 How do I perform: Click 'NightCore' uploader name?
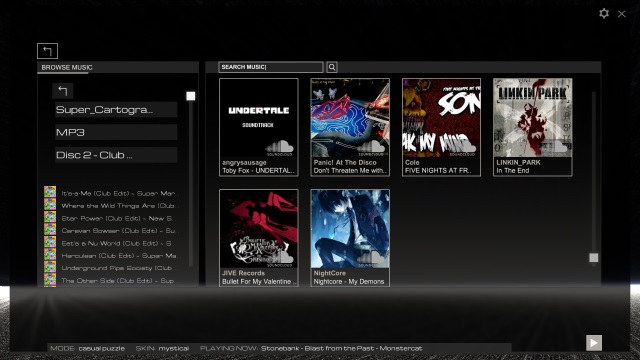tap(329, 273)
